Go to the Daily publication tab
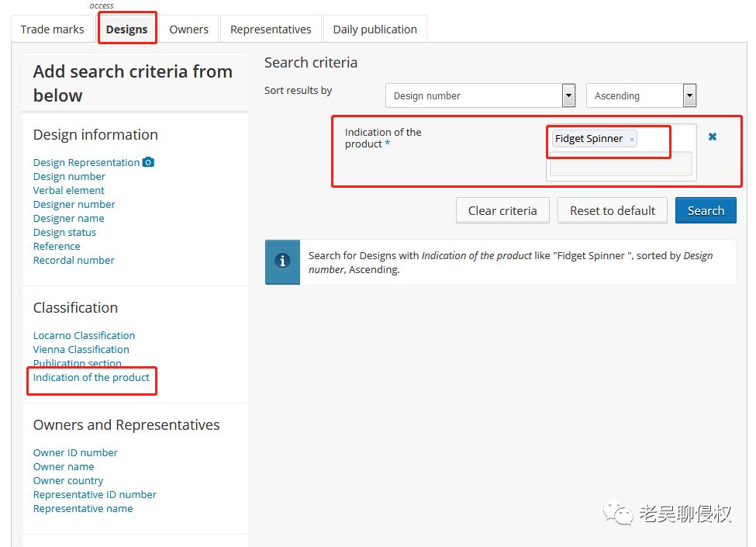This screenshot has width=756, height=547. [375, 29]
